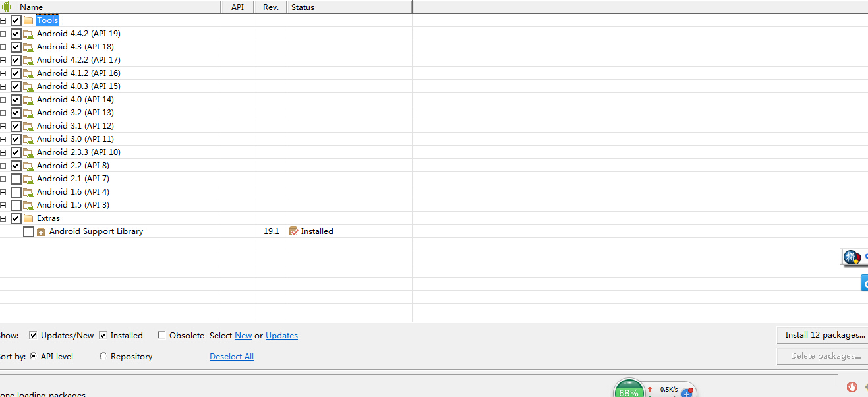Screen dimensions: 868x397
Task: Click the Android 4.1.2 (API 16) platform icon
Action: tap(28, 73)
